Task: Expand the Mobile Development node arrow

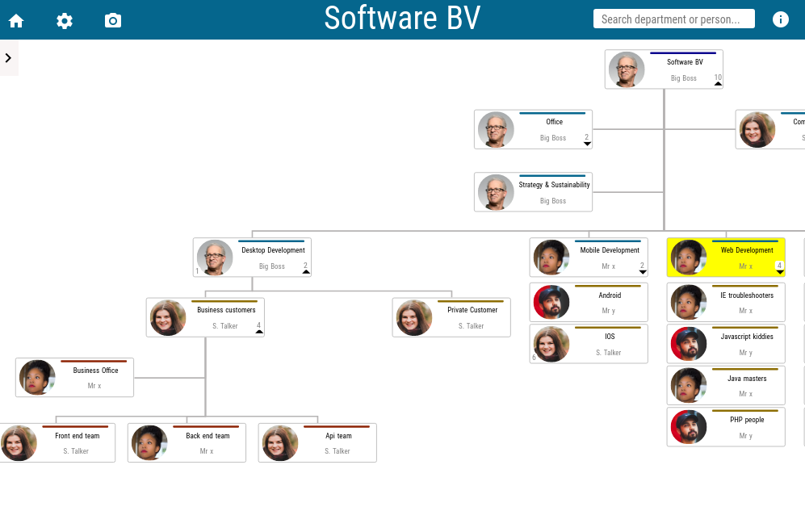Action: click(x=642, y=272)
